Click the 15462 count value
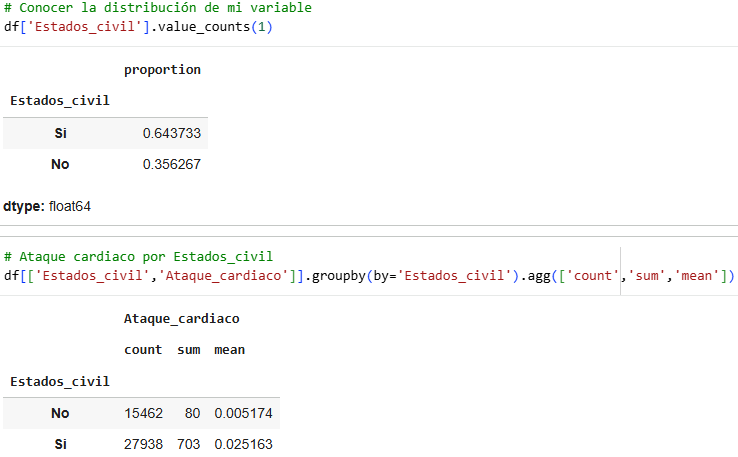 (144, 413)
